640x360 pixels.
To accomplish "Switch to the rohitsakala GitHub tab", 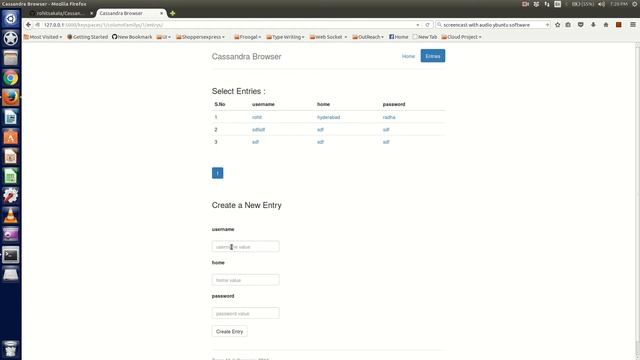I will 60,13.
